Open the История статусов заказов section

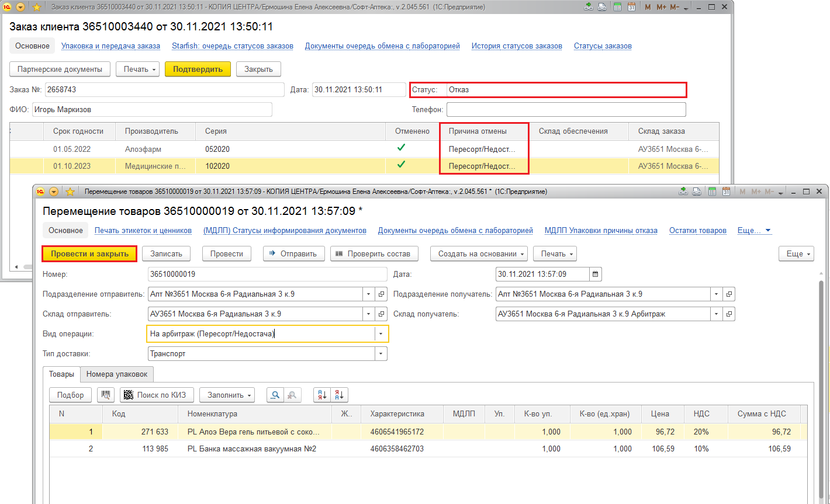(x=517, y=46)
